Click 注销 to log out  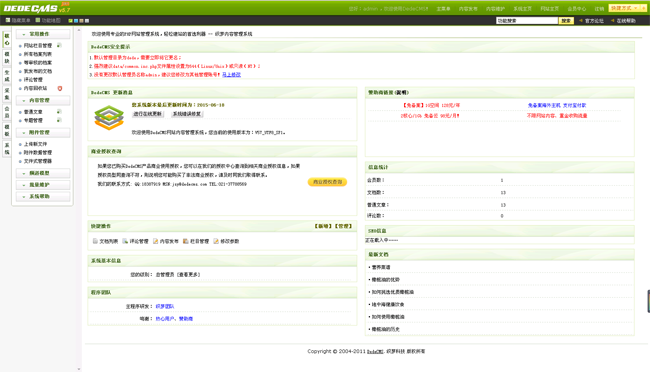click(x=599, y=9)
